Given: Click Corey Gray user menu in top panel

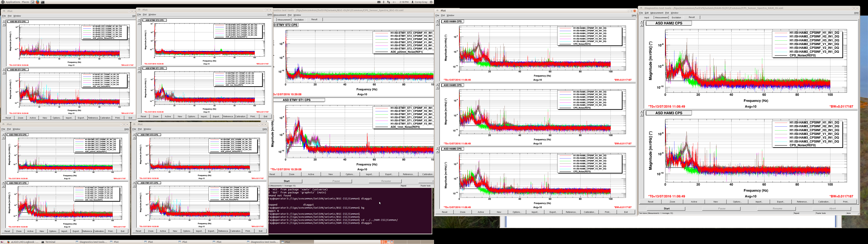Looking at the screenshot, I should (419, 2).
